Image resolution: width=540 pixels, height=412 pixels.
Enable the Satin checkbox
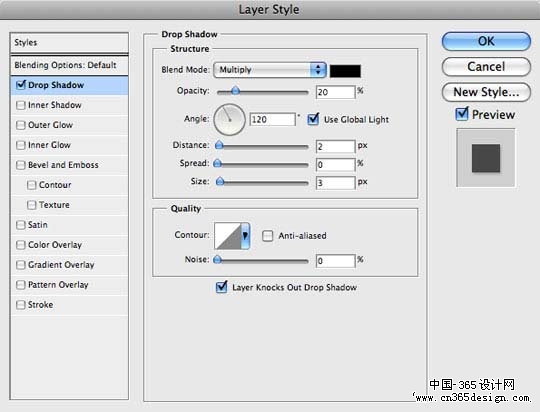21,225
